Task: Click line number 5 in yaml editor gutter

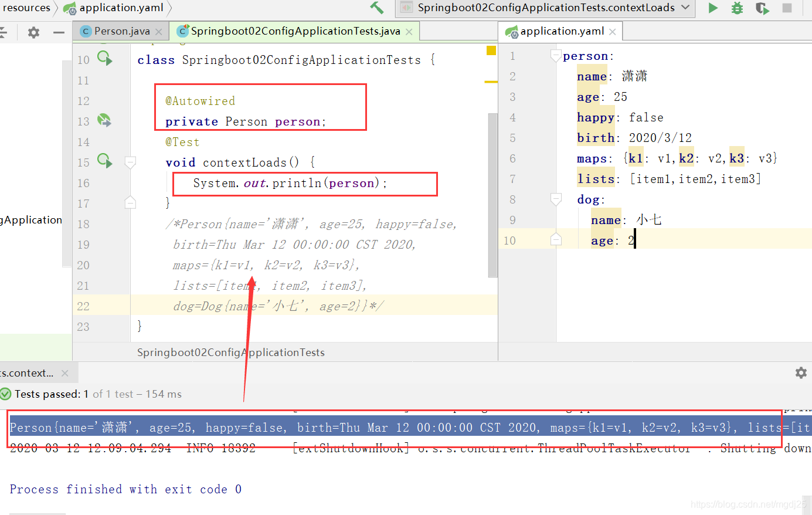Action: coord(512,138)
